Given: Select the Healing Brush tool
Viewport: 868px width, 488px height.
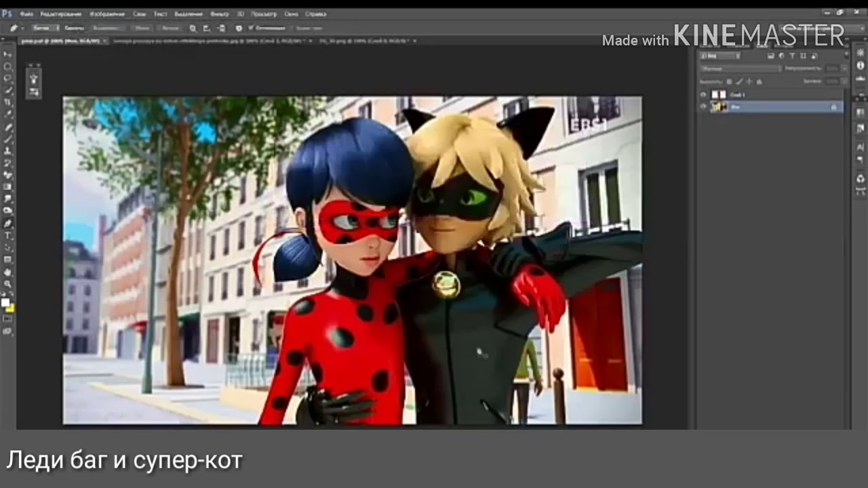Looking at the screenshot, I should (x=7, y=127).
